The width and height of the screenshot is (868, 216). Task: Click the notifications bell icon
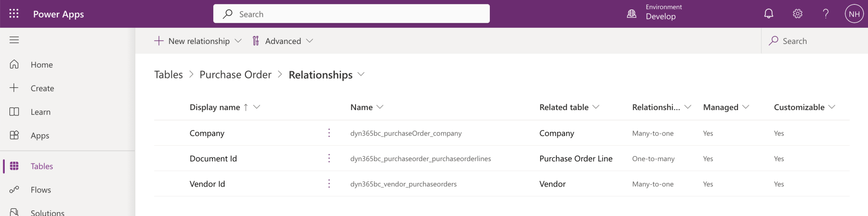click(x=769, y=14)
